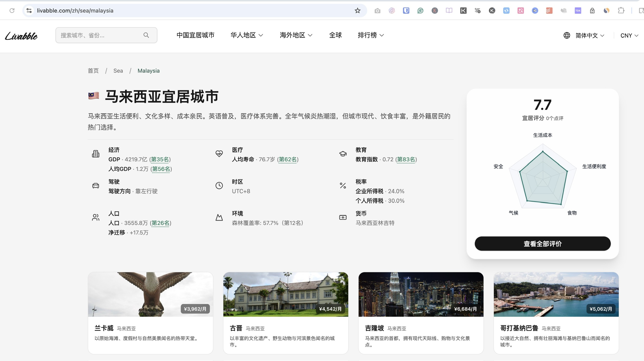
Task: Open GDP ranking link 第35名
Action: tap(160, 159)
